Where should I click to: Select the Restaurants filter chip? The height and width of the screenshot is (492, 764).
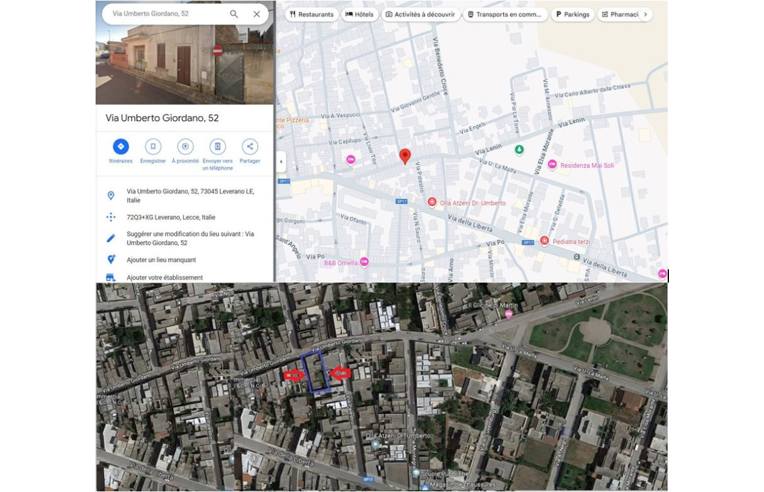click(x=312, y=15)
